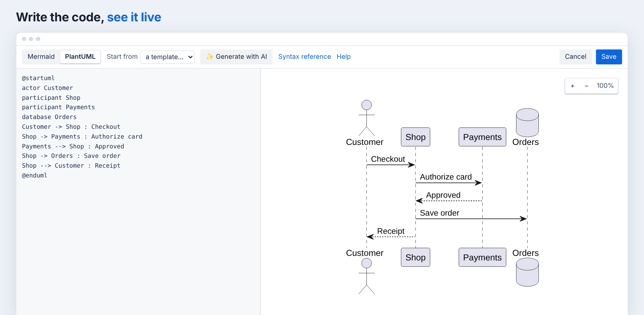Place cursor on '@startuml' code line

point(38,78)
